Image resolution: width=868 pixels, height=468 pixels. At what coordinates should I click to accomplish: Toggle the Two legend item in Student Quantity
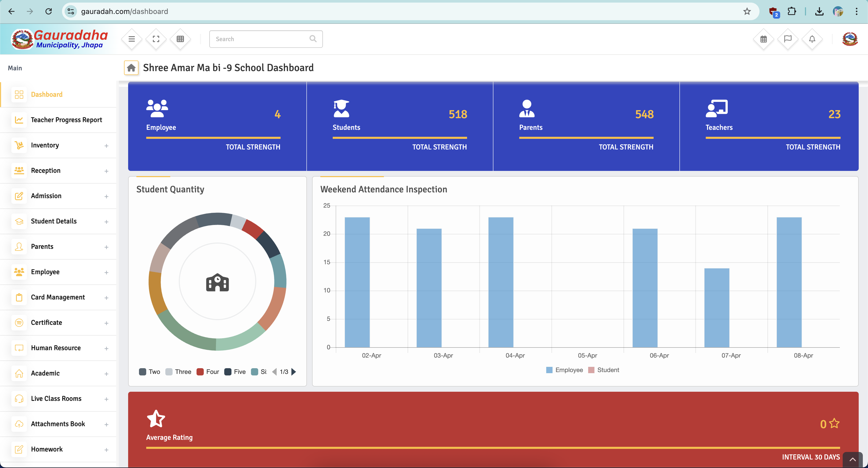coord(150,372)
